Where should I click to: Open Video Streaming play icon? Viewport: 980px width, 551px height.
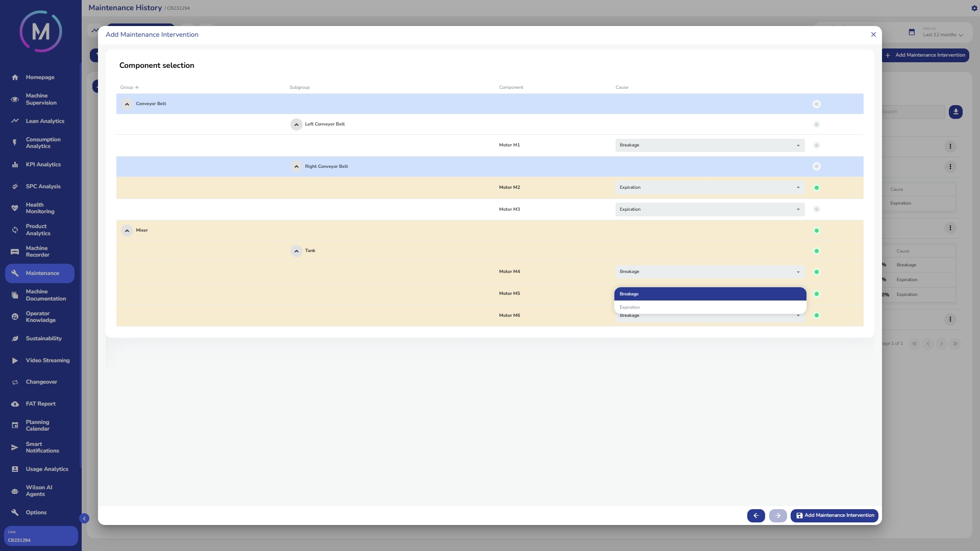pyautogui.click(x=15, y=361)
